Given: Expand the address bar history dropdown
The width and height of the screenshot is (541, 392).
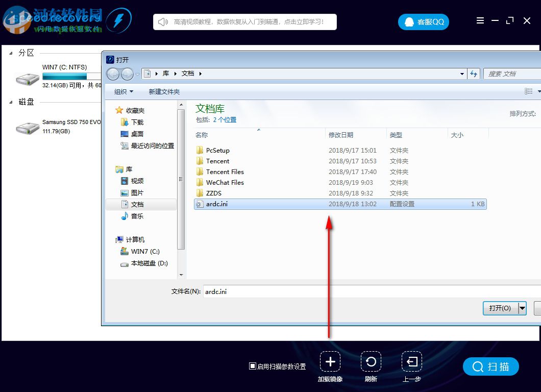Looking at the screenshot, I should point(462,74).
